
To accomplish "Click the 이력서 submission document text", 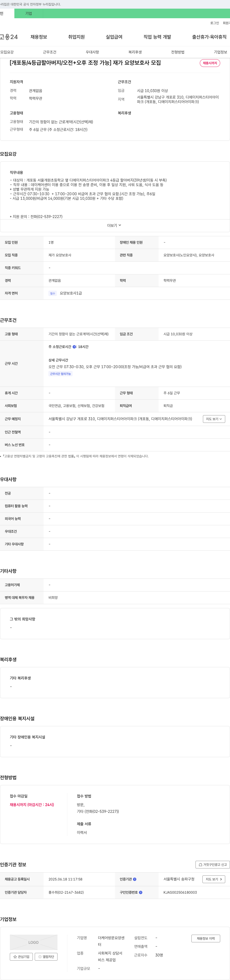I will coord(82,832).
